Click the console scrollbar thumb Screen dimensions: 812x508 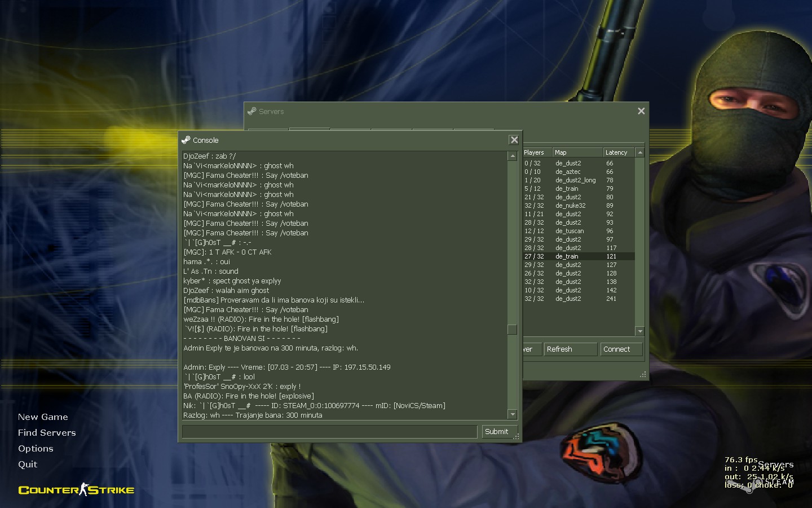click(x=513, y=330)
